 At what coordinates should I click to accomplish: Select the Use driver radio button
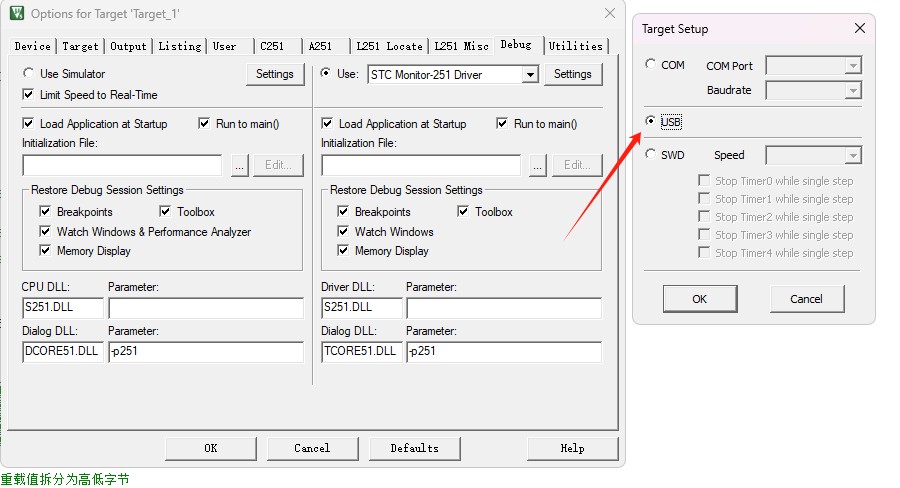pyautogui.click(x=326, y=73)
